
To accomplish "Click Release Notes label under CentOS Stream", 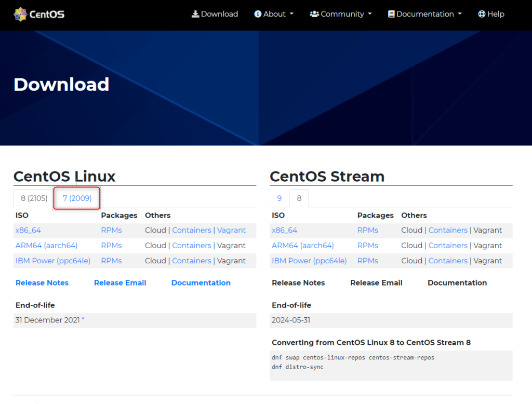I will (298, 282).
